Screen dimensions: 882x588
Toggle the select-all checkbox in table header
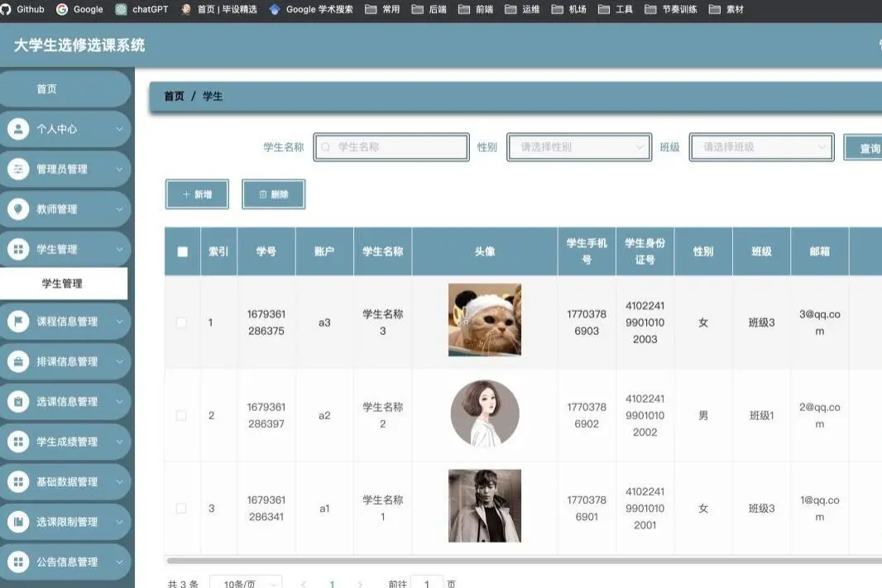(x=181, y=251)
